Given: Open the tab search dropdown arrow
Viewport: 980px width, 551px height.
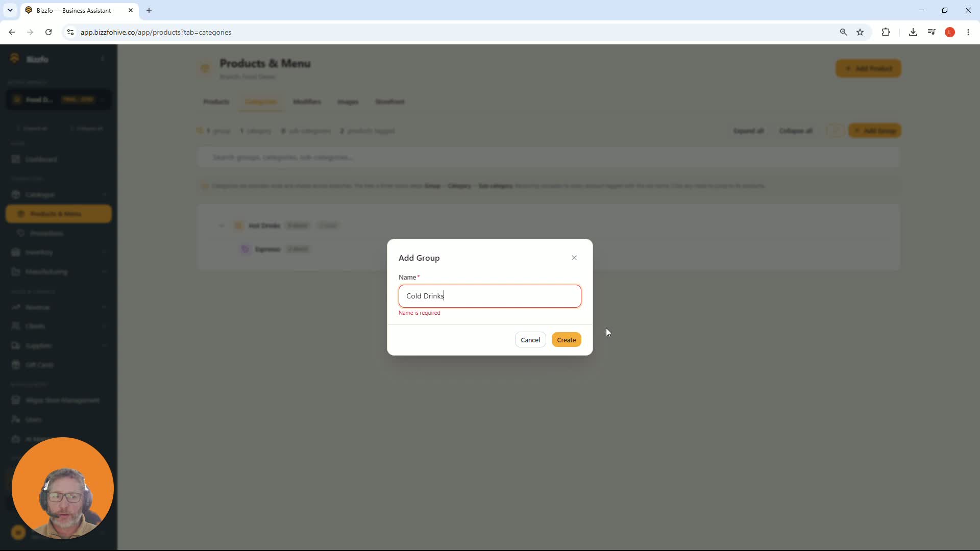Looking at the screenshot, I should (x=10, y=10).
